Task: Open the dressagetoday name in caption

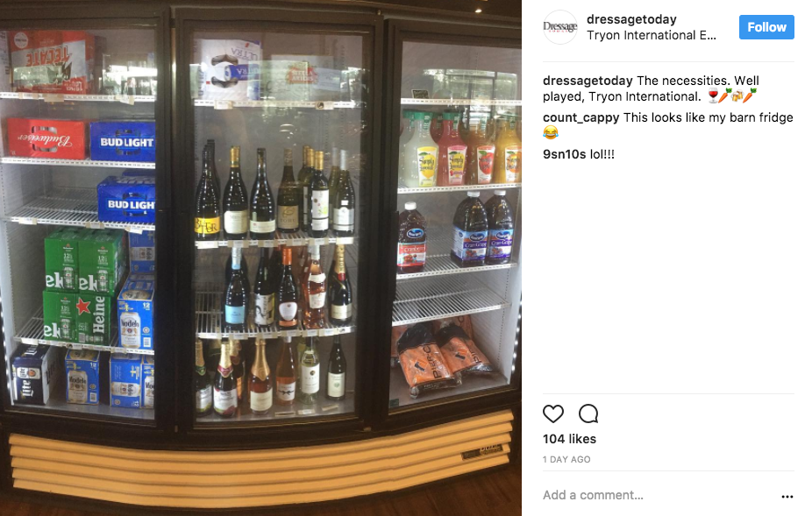Action: [588, 81]
